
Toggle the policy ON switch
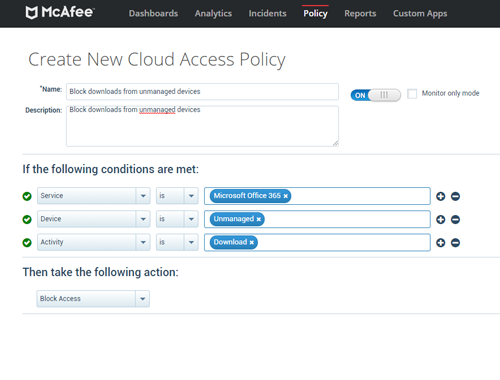pyautogui.click(x=376, y=95)
